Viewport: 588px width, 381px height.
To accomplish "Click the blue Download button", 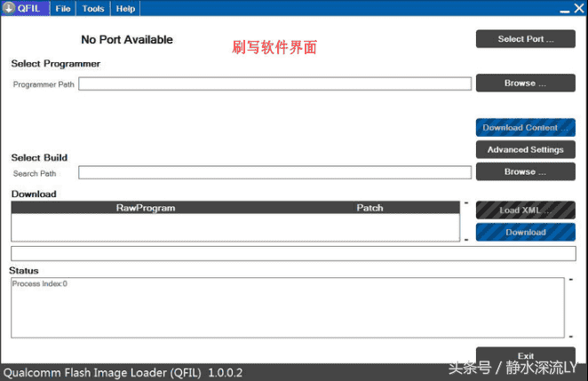I will [x=525, y=232].
